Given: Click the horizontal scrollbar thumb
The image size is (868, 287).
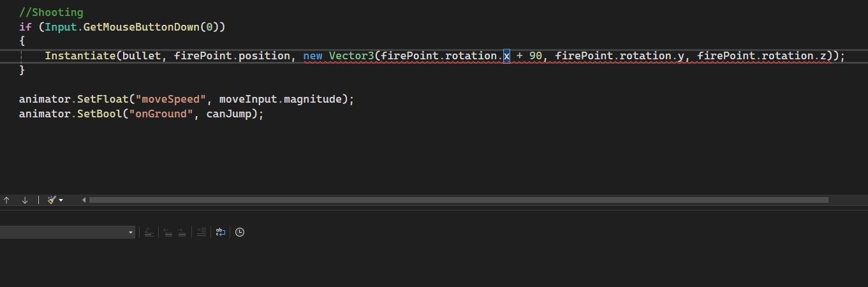Looking at the screenshot, I should point(459,200).
